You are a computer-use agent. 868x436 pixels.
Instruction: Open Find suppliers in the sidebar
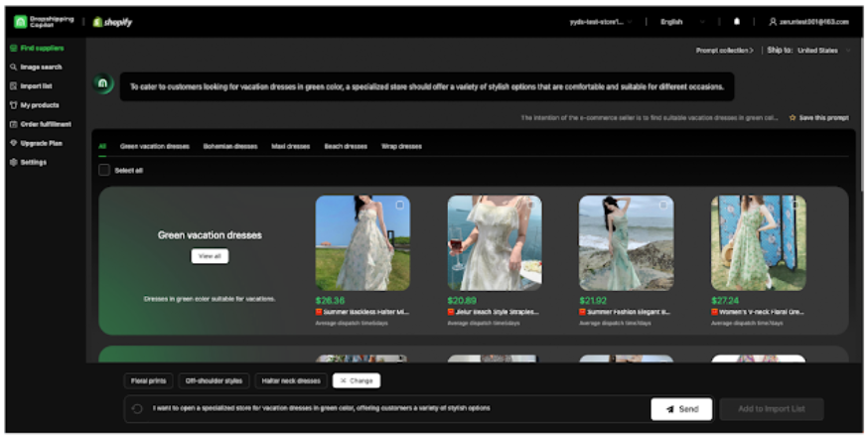41,48
